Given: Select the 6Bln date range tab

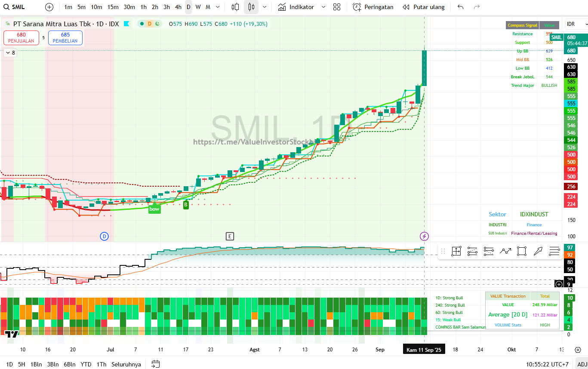Looking at the screenshot, I should 70,364.
